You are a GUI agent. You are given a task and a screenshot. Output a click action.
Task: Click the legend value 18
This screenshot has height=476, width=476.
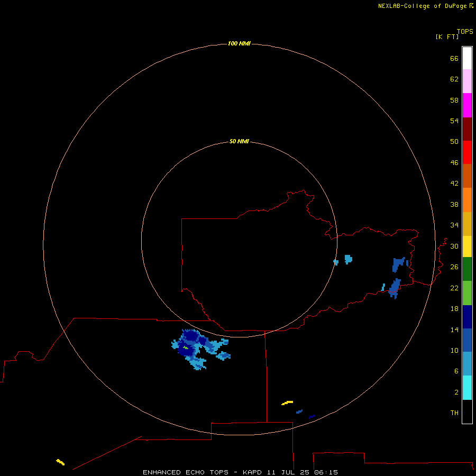coord(454,309)
